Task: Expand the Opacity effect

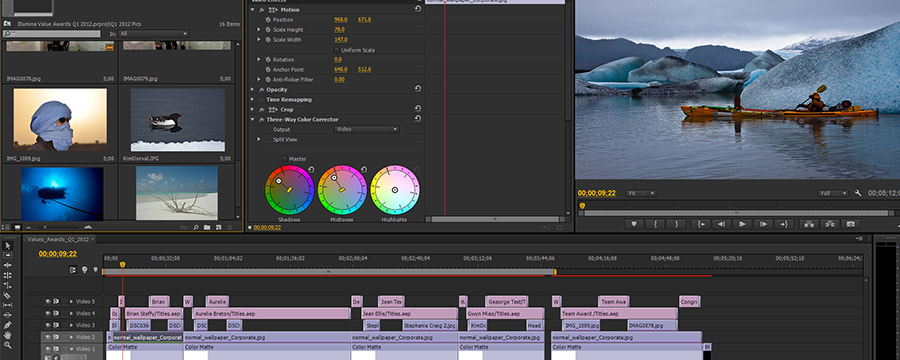Action: tap(252, 89)
